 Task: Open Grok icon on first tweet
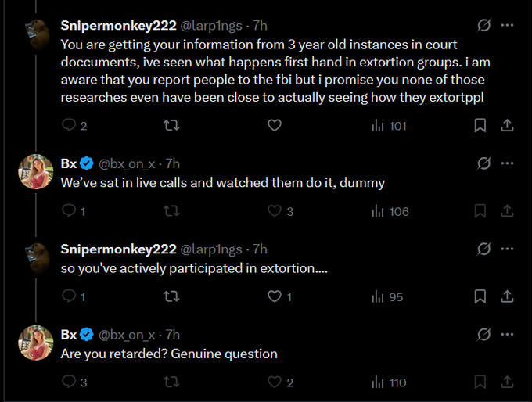(x=484, y=25)
